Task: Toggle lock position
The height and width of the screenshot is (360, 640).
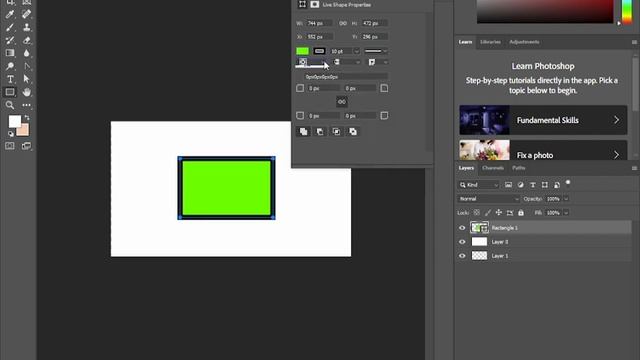Action: point(499,213)
